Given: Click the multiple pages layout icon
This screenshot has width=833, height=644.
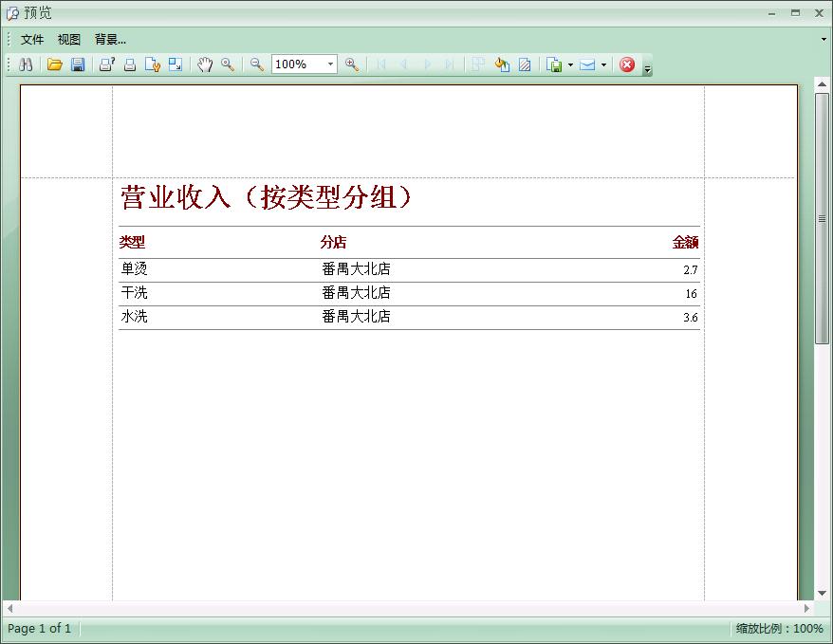Looking at the screenshot, I should 478,64.
